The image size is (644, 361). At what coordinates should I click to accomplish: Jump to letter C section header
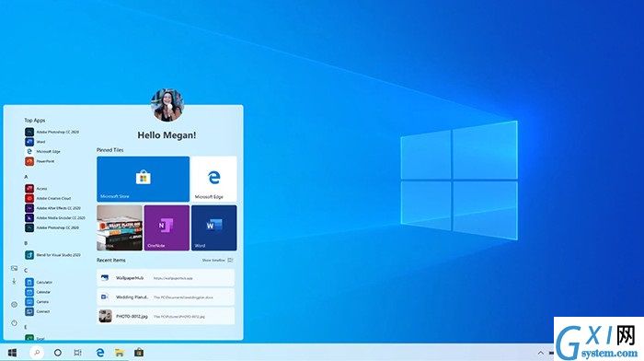pos(26,271)
